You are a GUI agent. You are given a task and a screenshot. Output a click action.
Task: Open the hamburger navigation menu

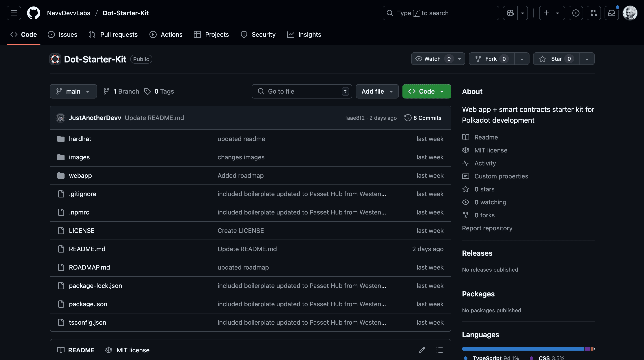pyautogui.click(x=14, y=13)
